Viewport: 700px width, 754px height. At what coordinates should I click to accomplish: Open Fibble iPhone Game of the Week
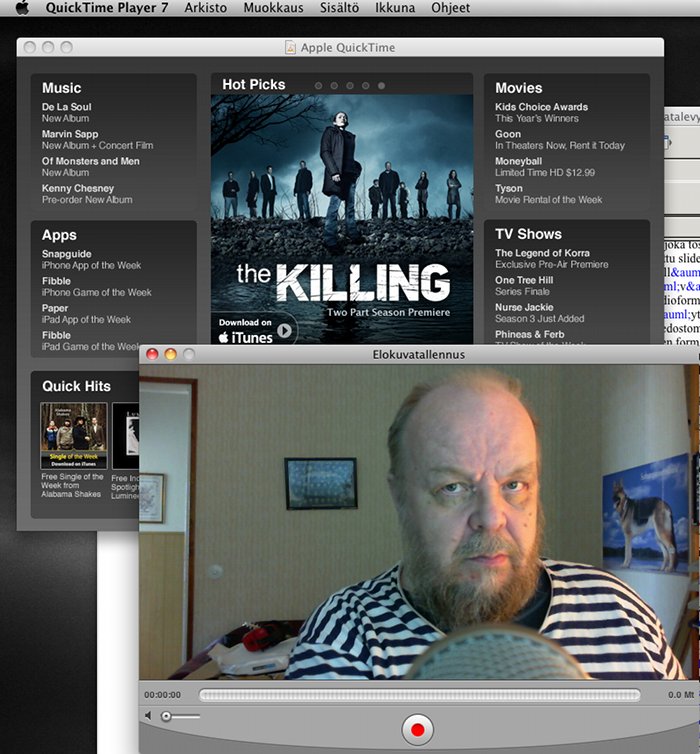point(97,287)
